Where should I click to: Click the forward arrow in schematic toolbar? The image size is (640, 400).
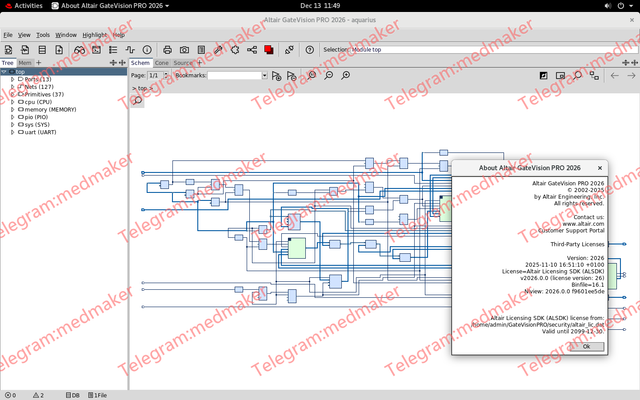(631, 76)
